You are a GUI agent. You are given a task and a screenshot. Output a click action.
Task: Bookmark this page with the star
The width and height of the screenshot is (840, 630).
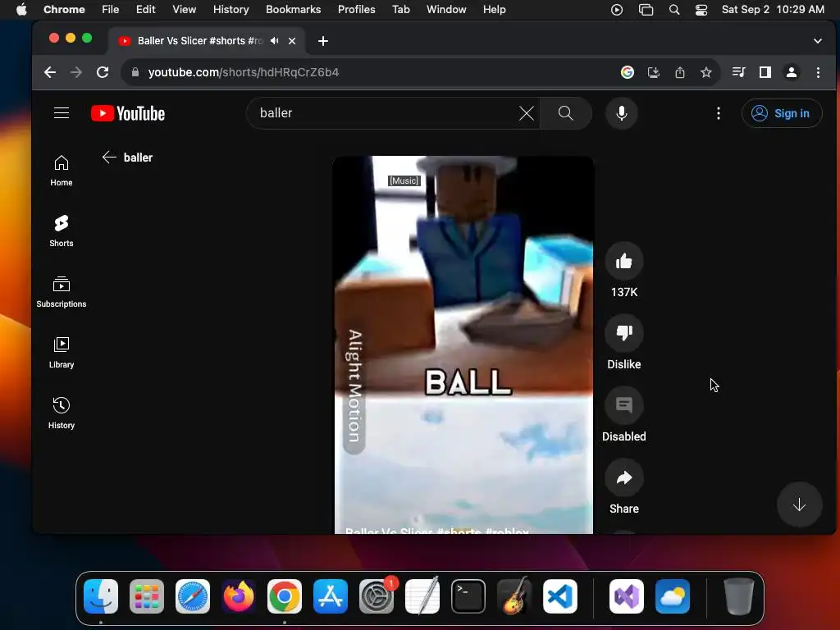pos(706,72)
